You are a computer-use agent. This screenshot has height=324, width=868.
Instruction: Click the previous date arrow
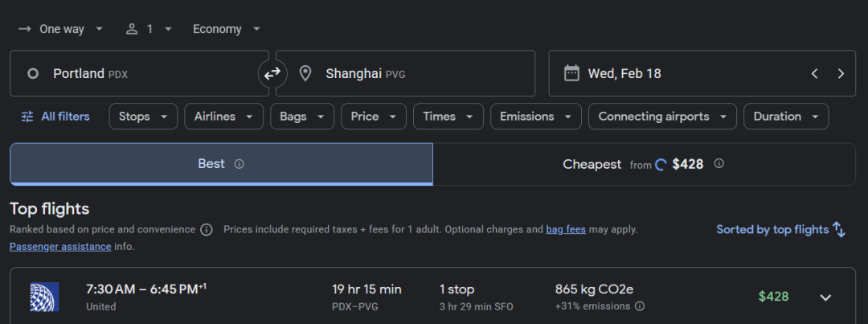814,74
